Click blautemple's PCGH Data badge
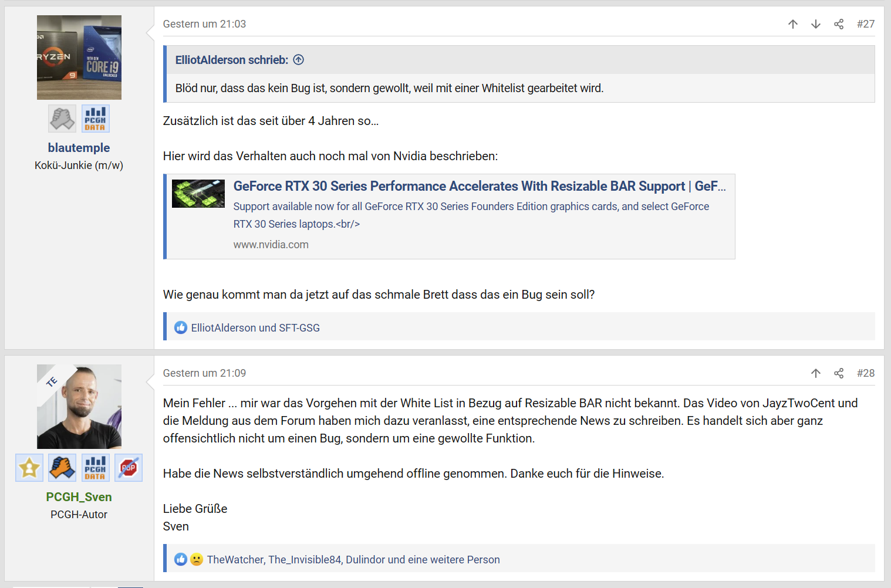This screenshot has height=588, width=891. 95,119
